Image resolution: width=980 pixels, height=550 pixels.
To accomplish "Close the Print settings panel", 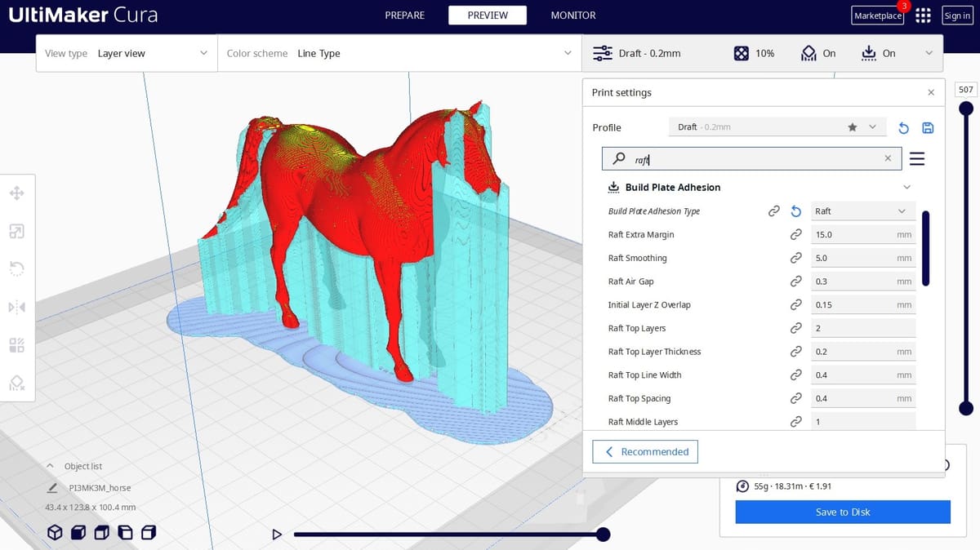I will coord(931,93).
